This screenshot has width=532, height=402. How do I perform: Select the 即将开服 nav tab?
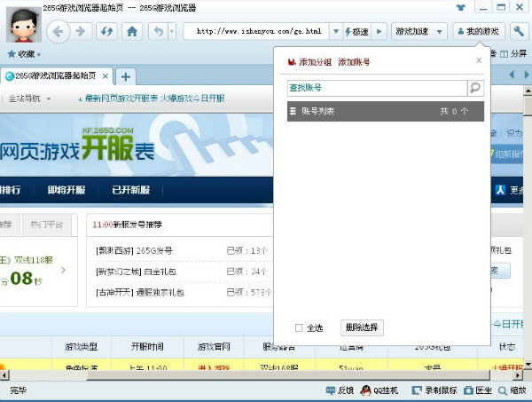click(x=66, y=190)
